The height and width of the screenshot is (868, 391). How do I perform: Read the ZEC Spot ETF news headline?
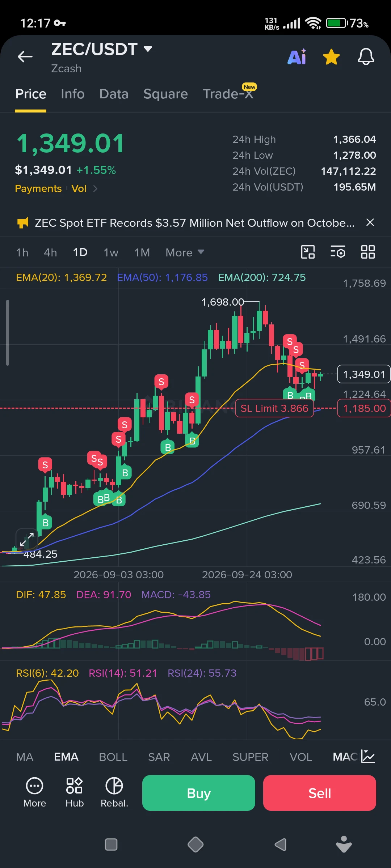(x=195, y=223)
